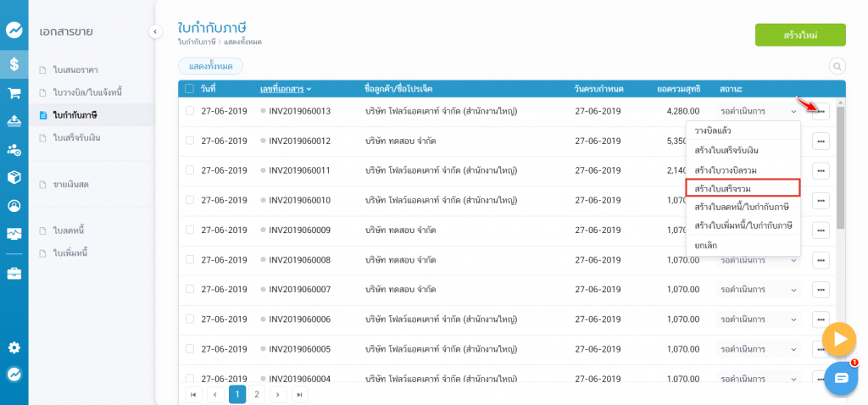Click the orange play button icon
The image size is (868, 405).
click(839, 340)
